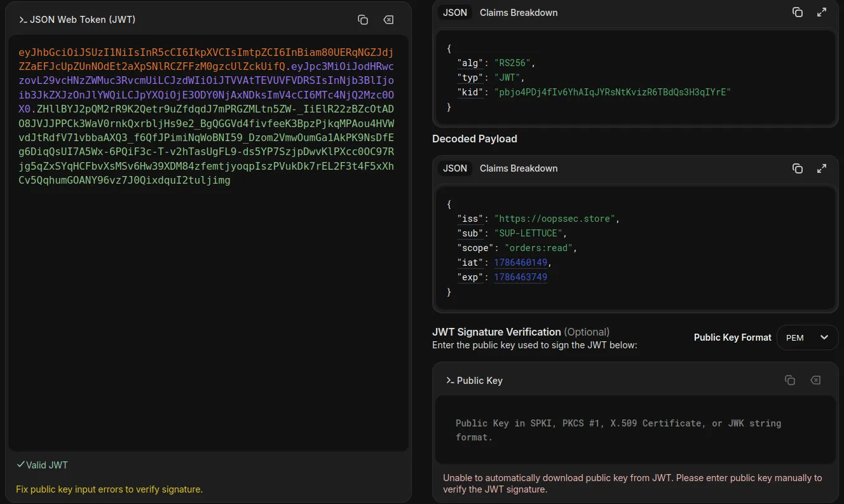Image resolution: width=844 pixels, height=504 pixels.
Task: Click the "Fix public key input errors" warning
Action: click(x=109, y=489)
